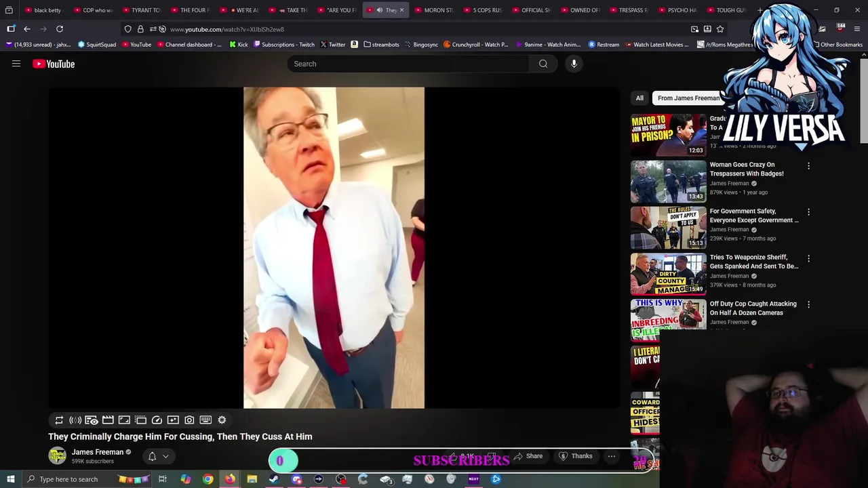868x488 pixels.
Task: Open Tries To Weaponize Sheriff thumbnail
Action: [x=668, y=274]
